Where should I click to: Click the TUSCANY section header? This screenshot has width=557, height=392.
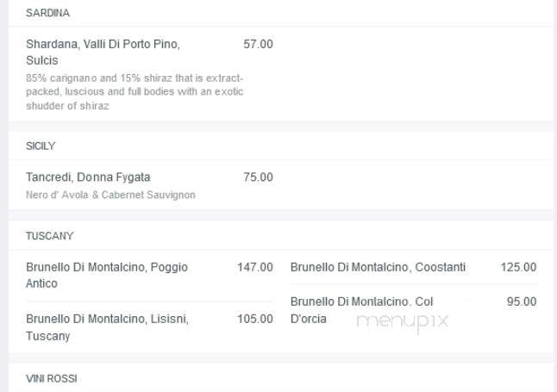49,236
